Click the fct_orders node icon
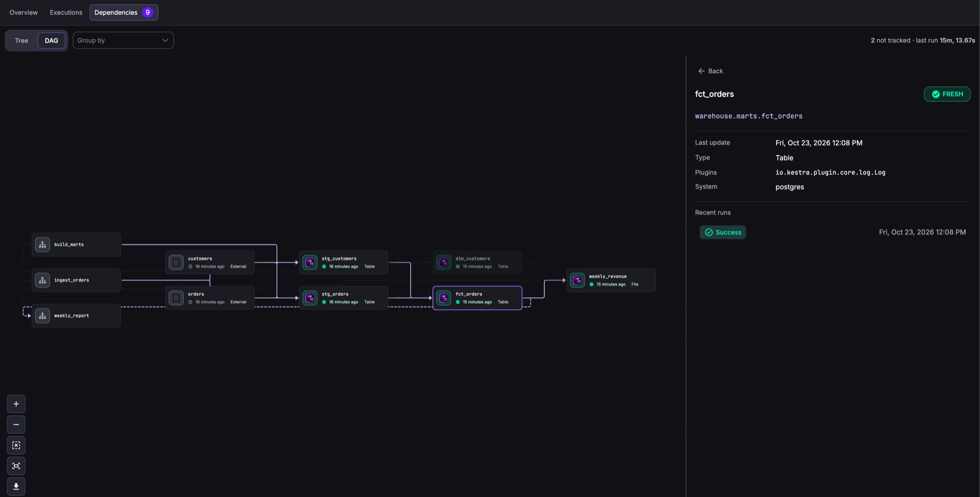The width and height of the screenshot is (980, 497). click(443, 298)
